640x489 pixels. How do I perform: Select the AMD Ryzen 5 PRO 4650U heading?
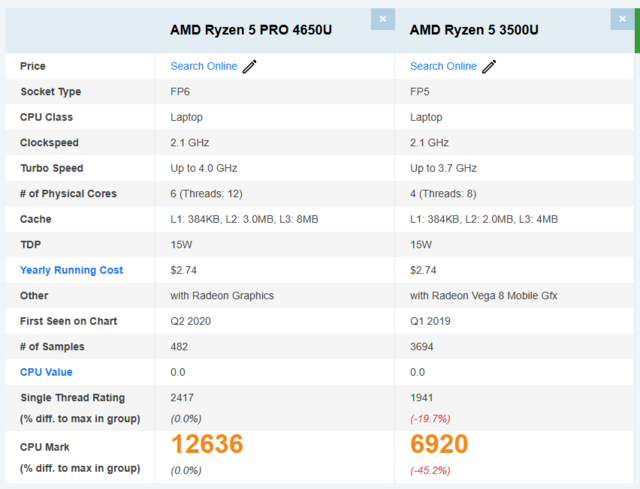(x=251, y=30)
